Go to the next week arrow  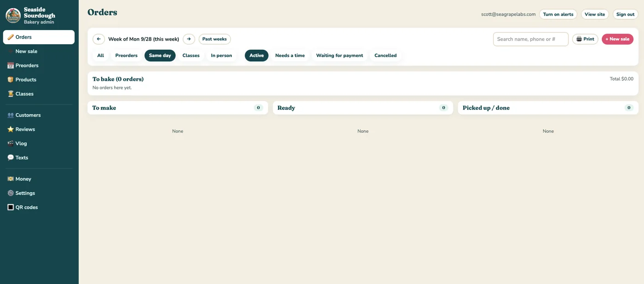[189, 39]
